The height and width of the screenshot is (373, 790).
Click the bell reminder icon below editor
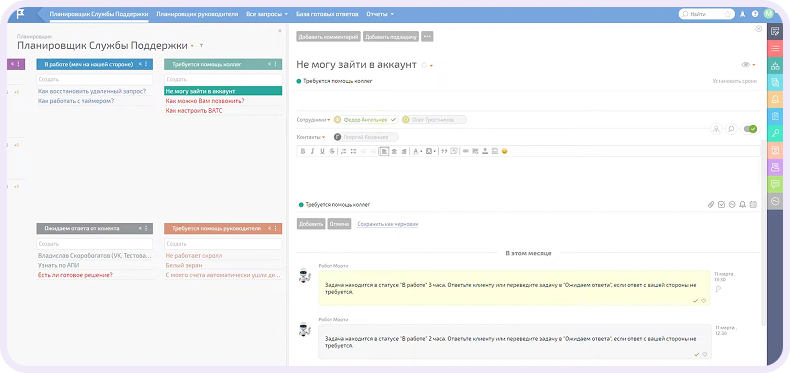tap(743, 205)
